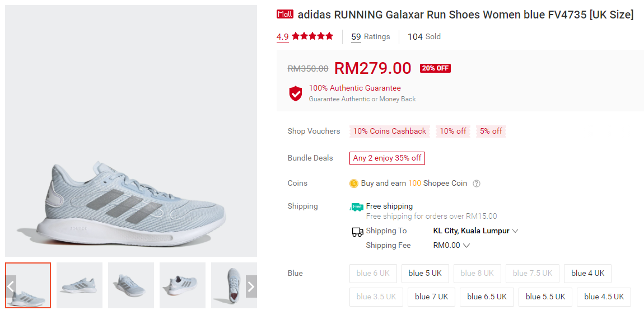644x315 pixels.
Task: Click the Any 2 enjoy 35% off deal
Action: coord(387,158)
